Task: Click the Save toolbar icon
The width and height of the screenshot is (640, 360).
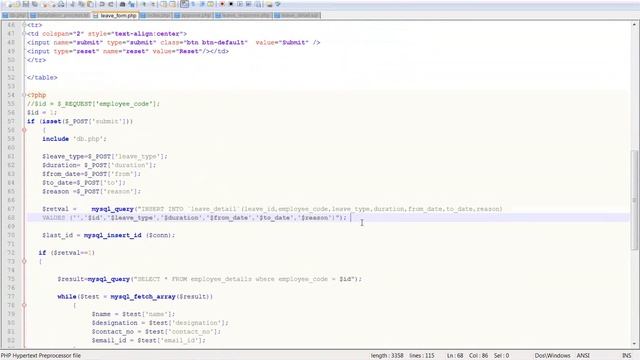Action: (25, 4)
